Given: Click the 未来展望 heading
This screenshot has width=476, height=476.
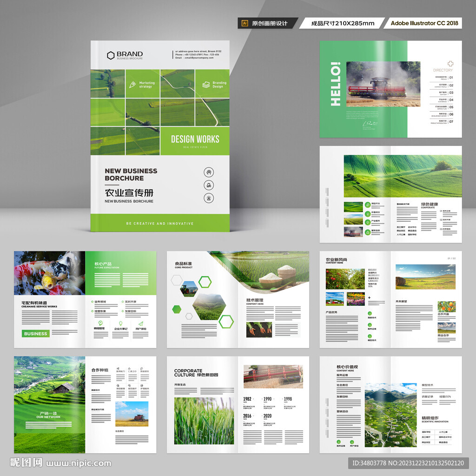Looking at the screenshot, I should click(x=401, y=301).
